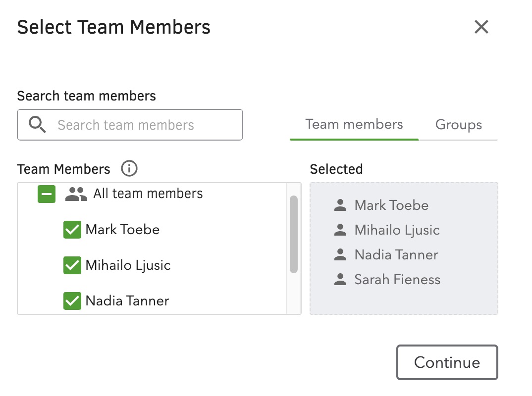Uncheck Mark Toebe in the member list
This screenshot has height=396, width=532.
(x=72, y=229)
